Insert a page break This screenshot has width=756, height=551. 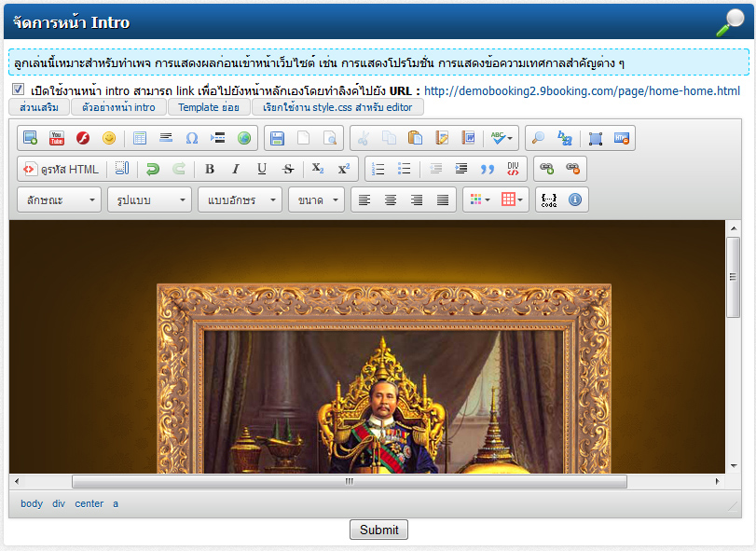click(218, 138)
